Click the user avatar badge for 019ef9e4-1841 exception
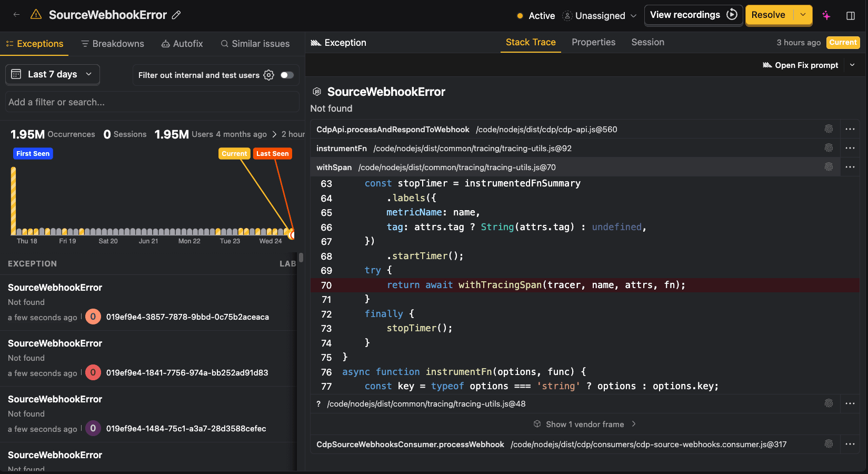The width and height of the screenshot is (868, 474). [x=93, y=372]
